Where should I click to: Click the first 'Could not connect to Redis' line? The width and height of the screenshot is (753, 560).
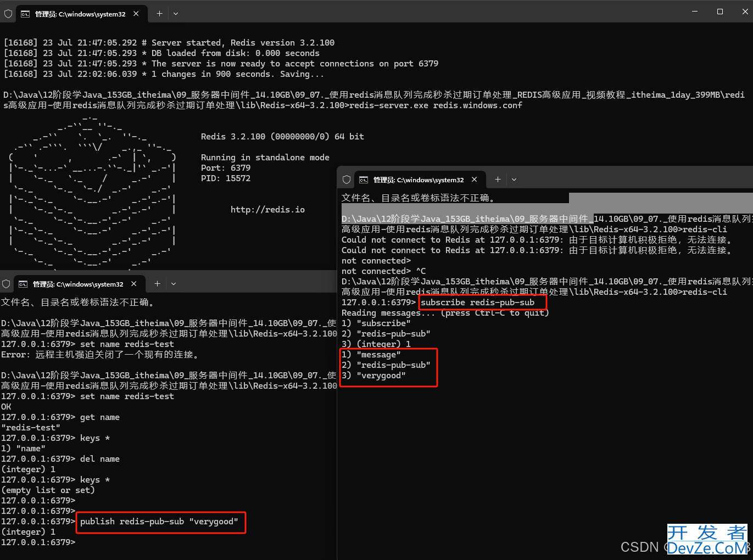tap(537, 239)
